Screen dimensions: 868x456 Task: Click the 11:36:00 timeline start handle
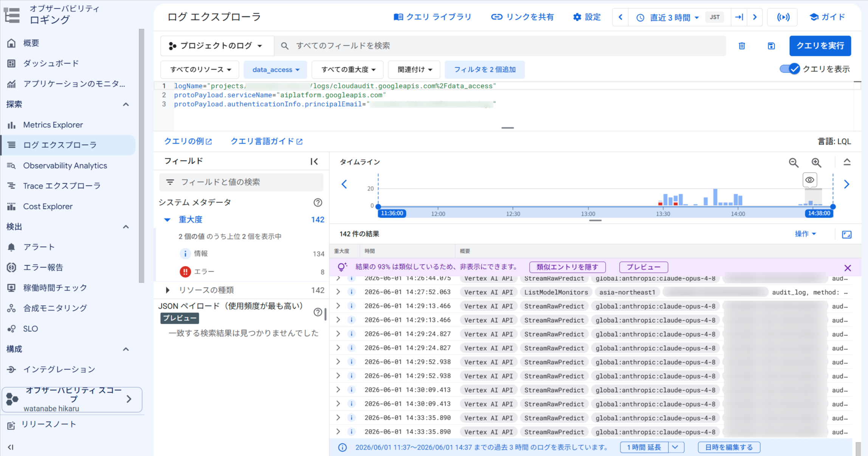[378, 207]
